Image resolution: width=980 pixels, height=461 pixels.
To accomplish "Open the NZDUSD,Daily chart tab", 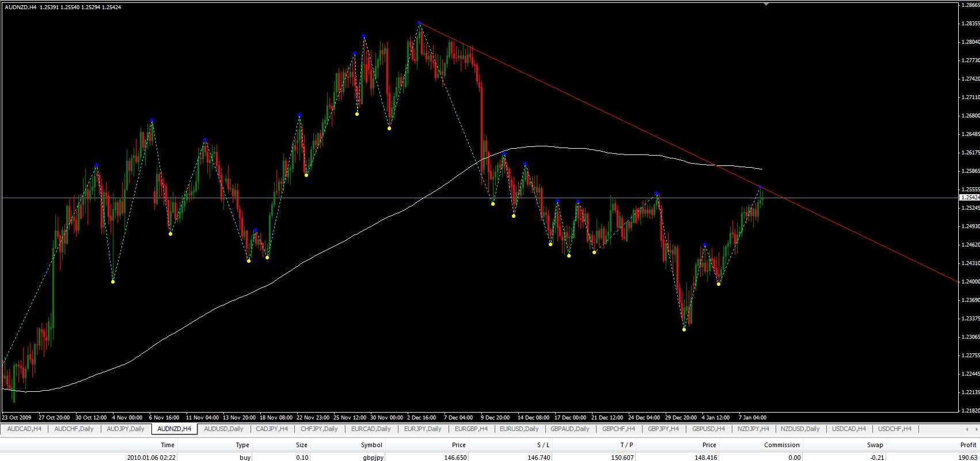I will point(800,429).
